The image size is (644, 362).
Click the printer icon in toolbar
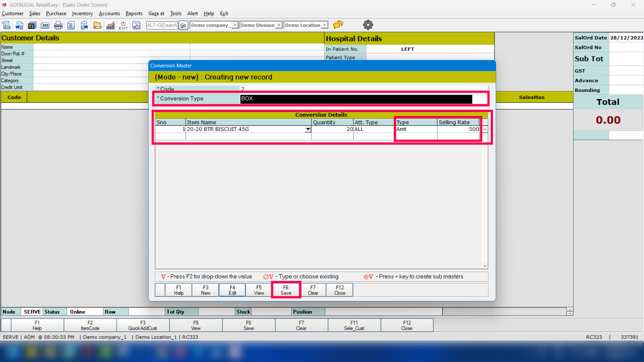pos(58,25)
